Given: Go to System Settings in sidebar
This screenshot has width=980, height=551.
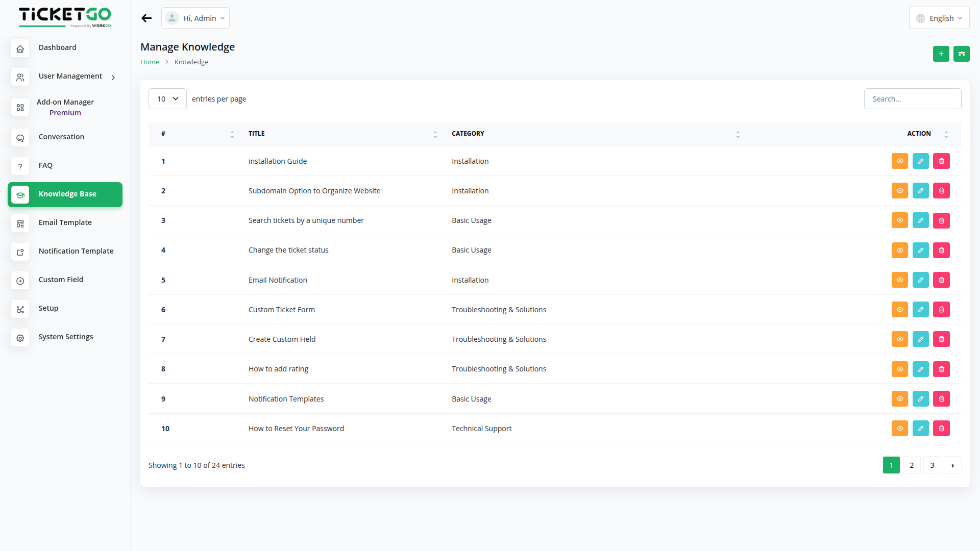Looking at the screenshot, I should (x=65, y=337).
